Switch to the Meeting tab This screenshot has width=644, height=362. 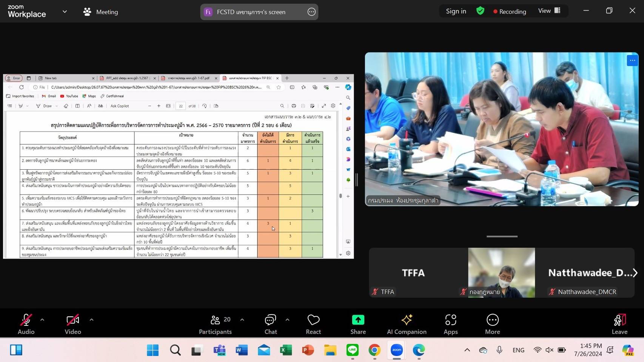(x=101, y=12)
